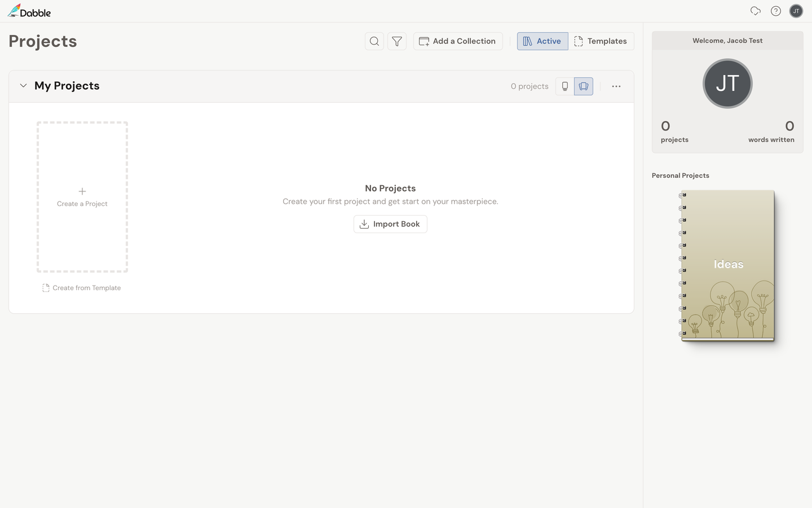812x508 pixels.
Task: Click the No Projects heading
Action: [390, 189]
